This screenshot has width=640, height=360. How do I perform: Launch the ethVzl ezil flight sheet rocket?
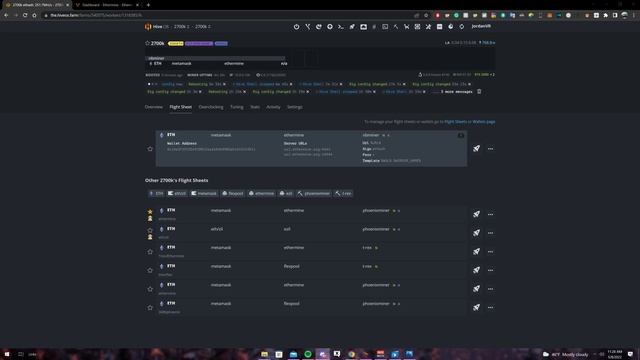[476, 233]
